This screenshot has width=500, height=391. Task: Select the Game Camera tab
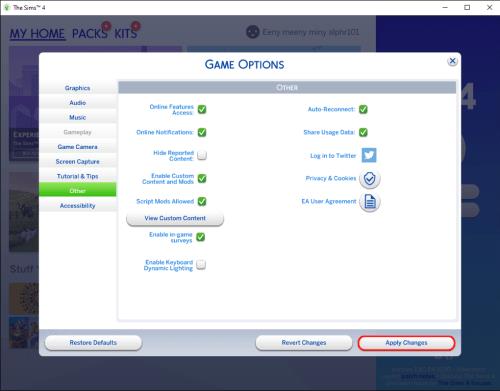point(78,147)
